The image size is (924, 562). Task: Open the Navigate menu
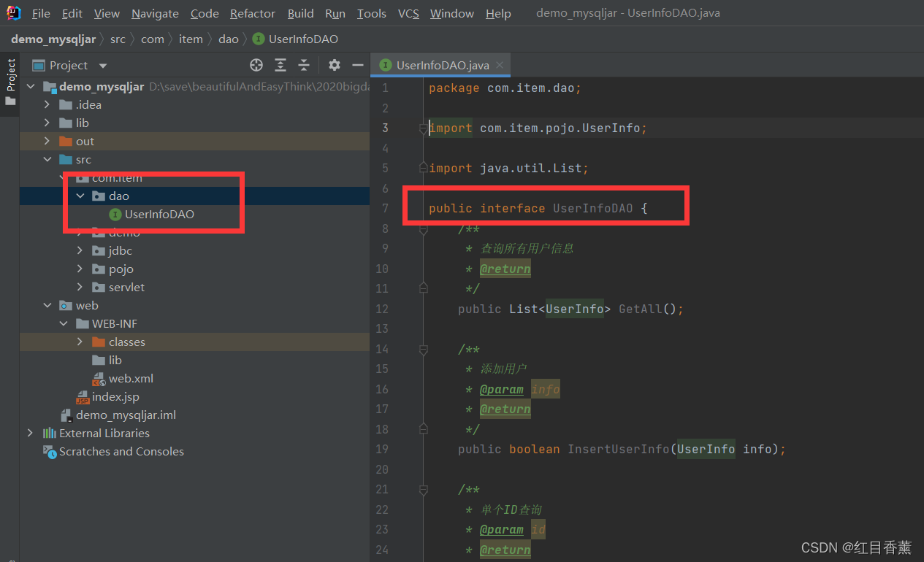pos(155,13)
